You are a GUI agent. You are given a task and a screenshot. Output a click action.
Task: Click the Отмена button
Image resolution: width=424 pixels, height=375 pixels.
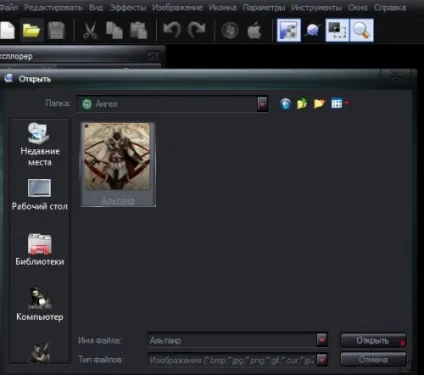point(373,360)
